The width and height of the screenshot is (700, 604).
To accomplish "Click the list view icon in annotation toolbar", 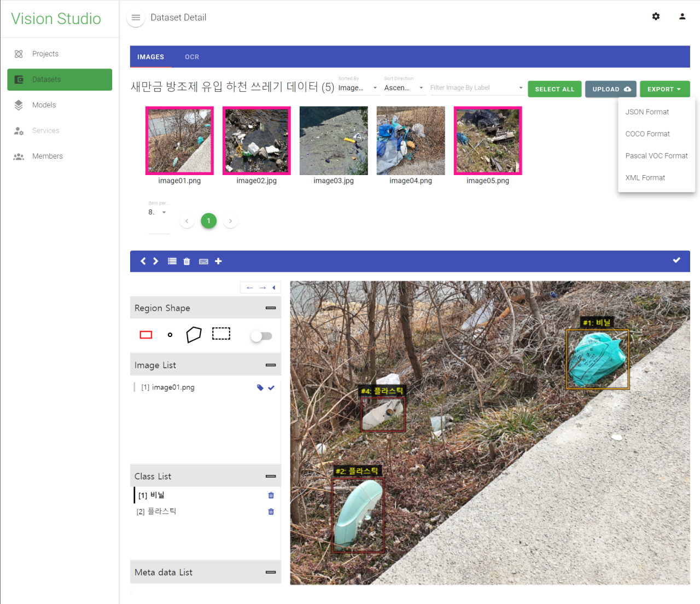I will (172, 262).
